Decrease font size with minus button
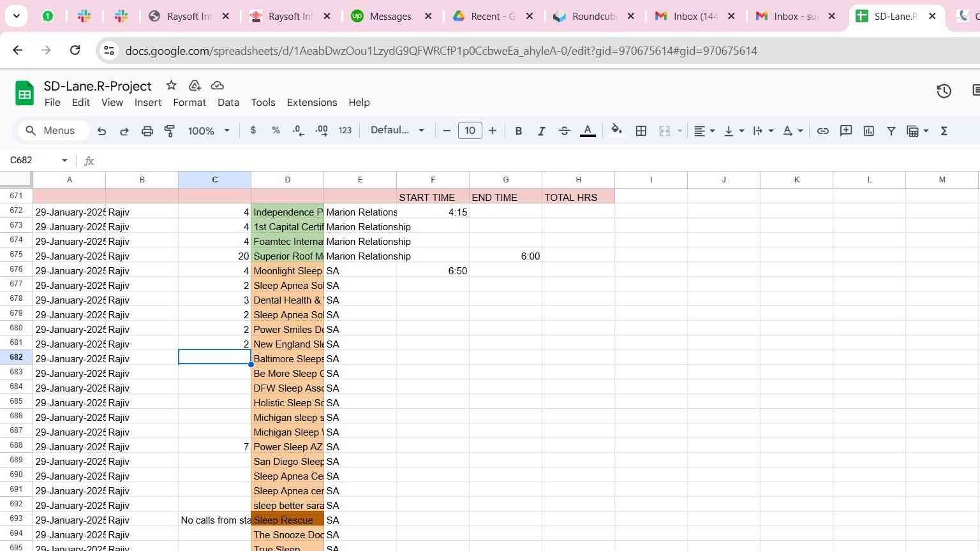The image size is (980, 551). [447, 131]
